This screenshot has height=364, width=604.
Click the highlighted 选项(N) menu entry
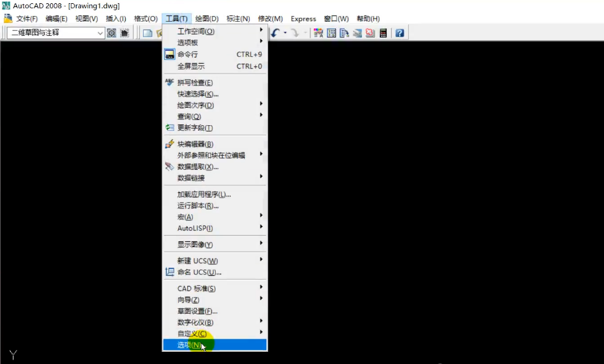215,345
